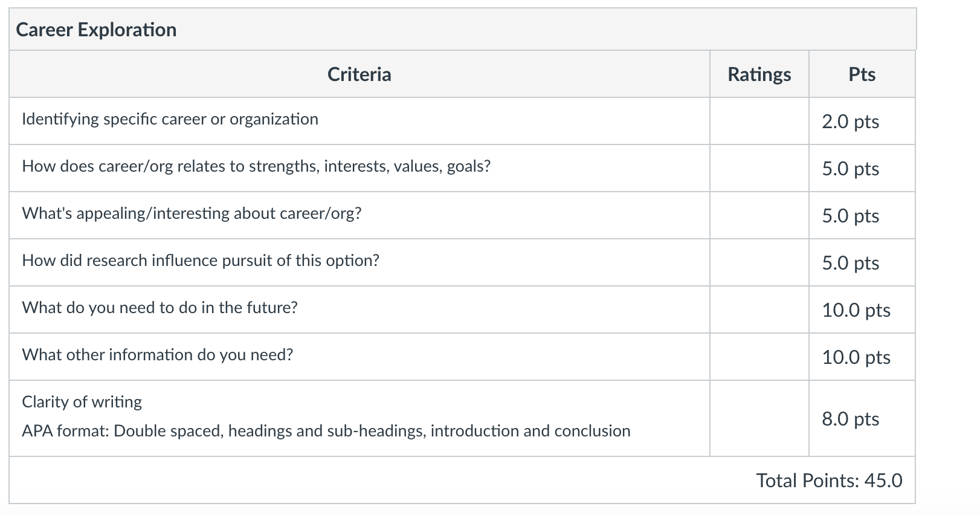Select the Career Exploration rubric title

click(96, 30)
